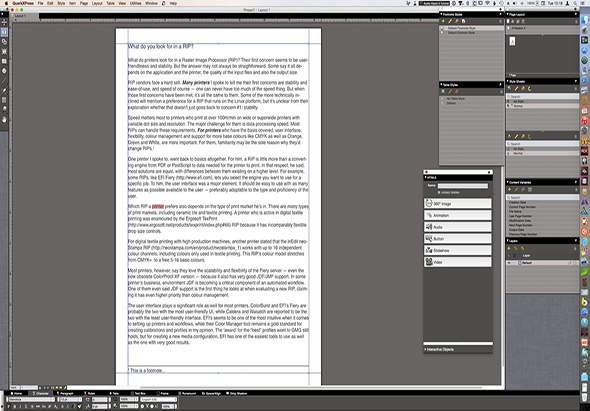Open the Item menu
The width and height of the screenshot is (590, 411).
[72, 3]
